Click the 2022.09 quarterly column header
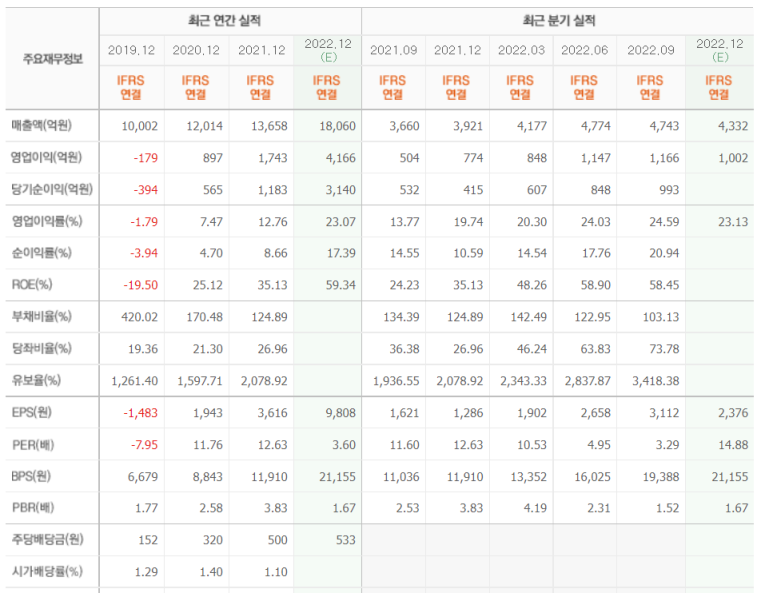Image resolution: width=773 pixels, height=593 pixels. pyautogui.click(x=651, y=50)
